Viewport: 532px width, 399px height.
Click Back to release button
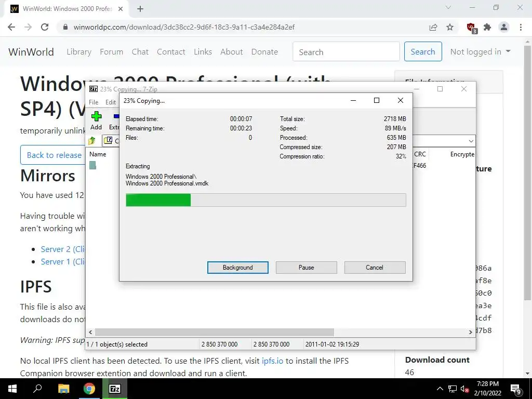(52, 155)
